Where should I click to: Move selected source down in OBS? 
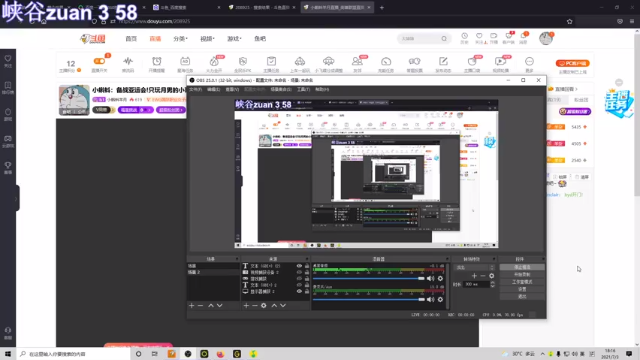[x=283, y=305]
